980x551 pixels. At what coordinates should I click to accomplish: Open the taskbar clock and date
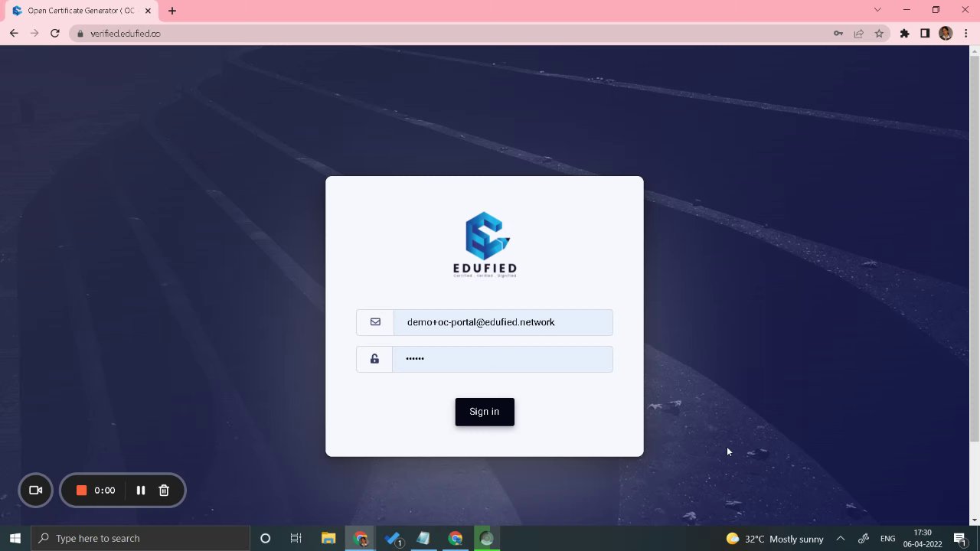pos(923,539)
